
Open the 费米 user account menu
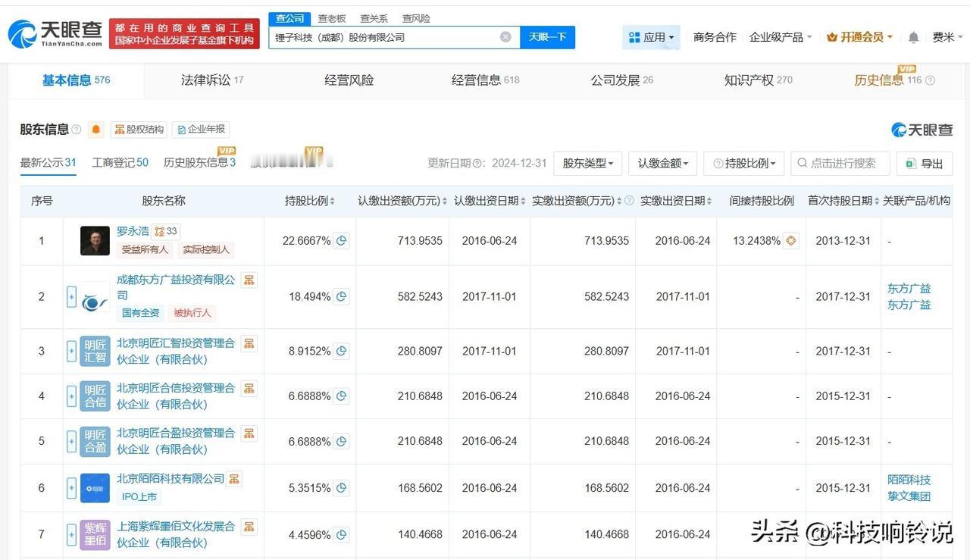point(947,37)
